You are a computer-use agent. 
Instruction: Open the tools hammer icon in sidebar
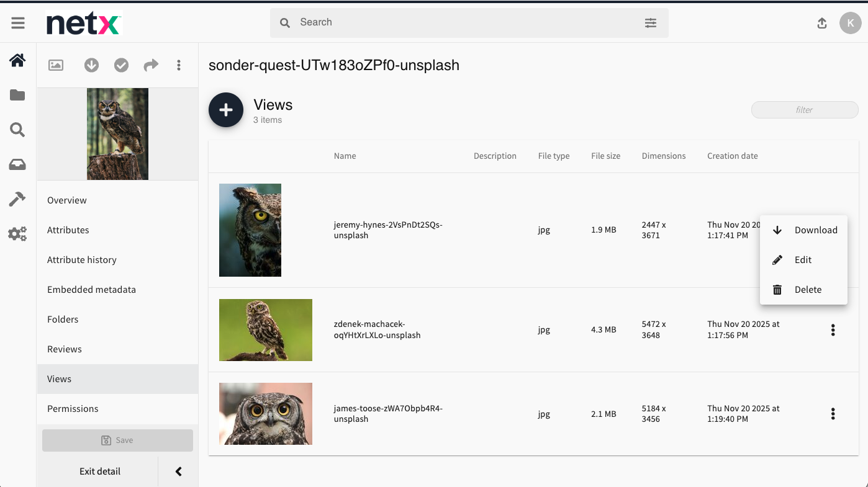17,199
